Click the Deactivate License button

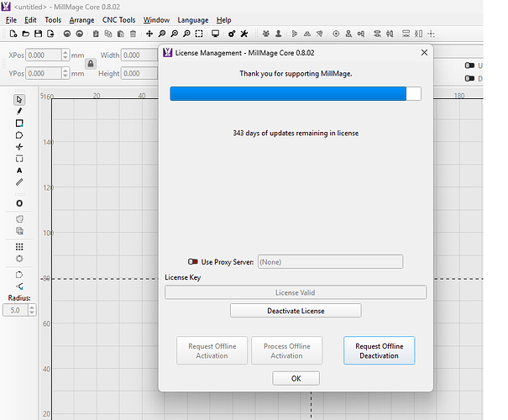click(x=296, y=311)
